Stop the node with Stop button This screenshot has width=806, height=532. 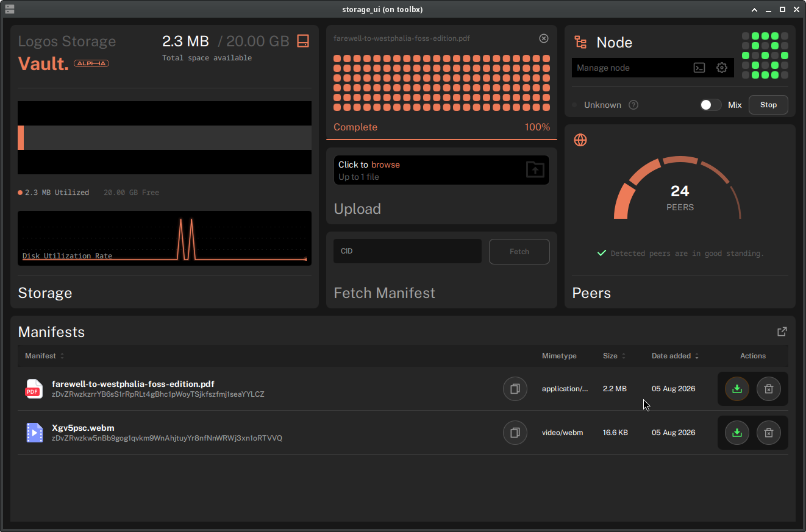768,105
